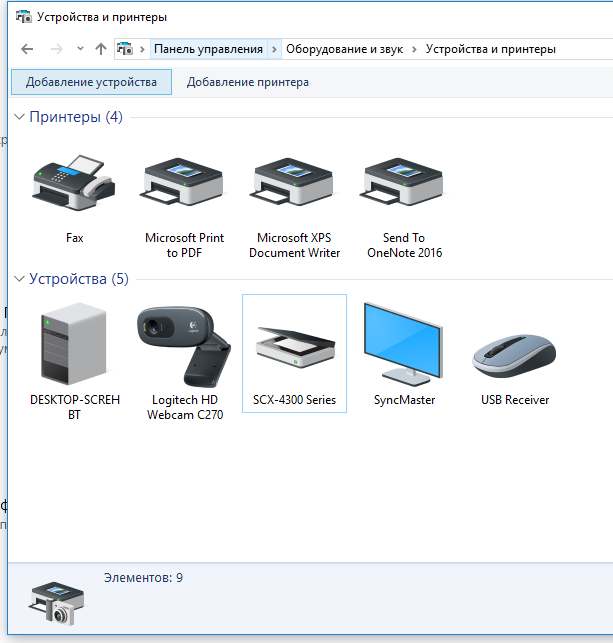This screenshot has width=613, height=643.
Task: Select the SCX-4300 Series scanner icon
Action: [x=295, y=347]
